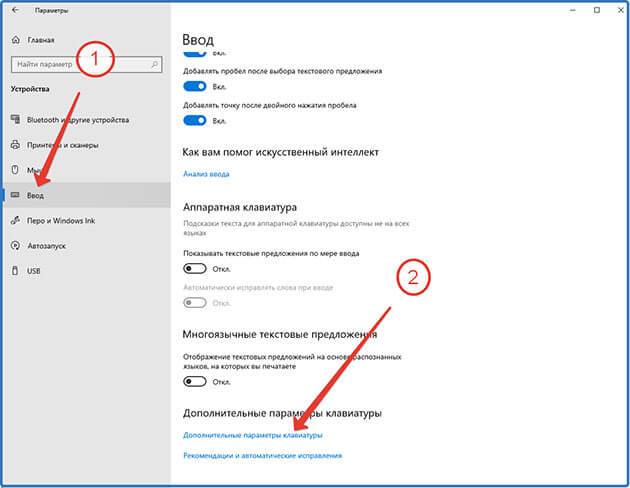Click the back arrow in title bar
Image resolution: width=630 pixels, height=488 pixels.
[15, 10]
